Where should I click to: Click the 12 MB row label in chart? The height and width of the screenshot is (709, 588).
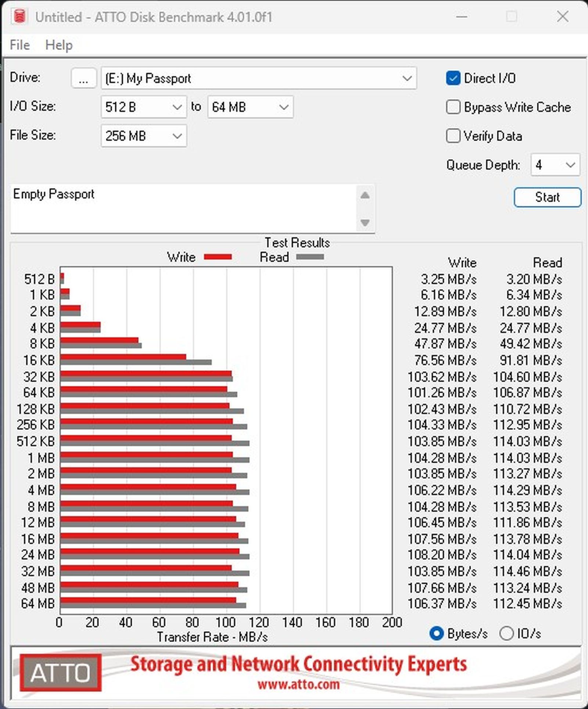pyautogui.click(x=38, y=522)
